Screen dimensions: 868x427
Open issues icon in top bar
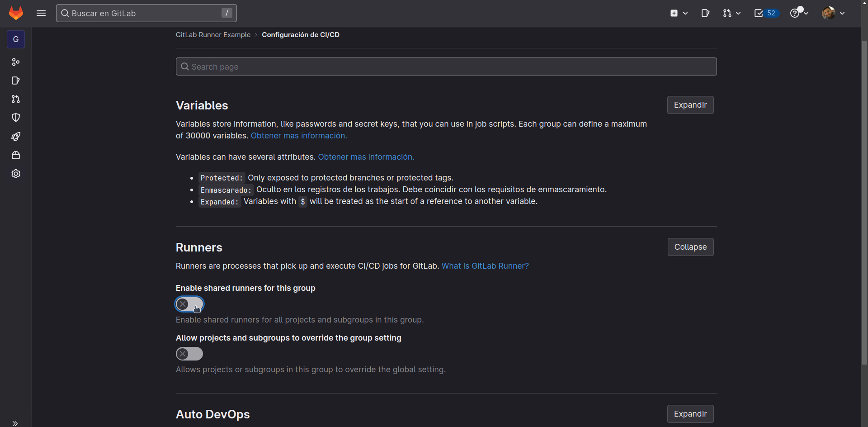pyautogui.click(x=705, y=13)
